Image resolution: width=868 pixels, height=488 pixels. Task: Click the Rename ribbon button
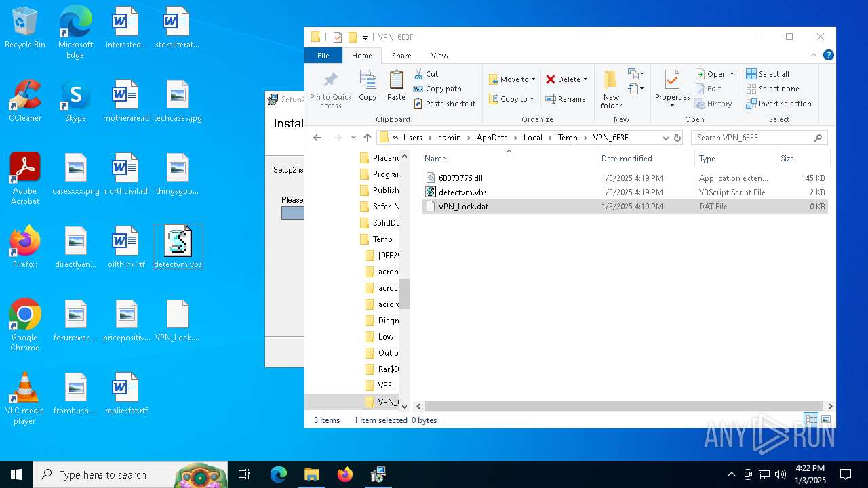click(566, 99)
